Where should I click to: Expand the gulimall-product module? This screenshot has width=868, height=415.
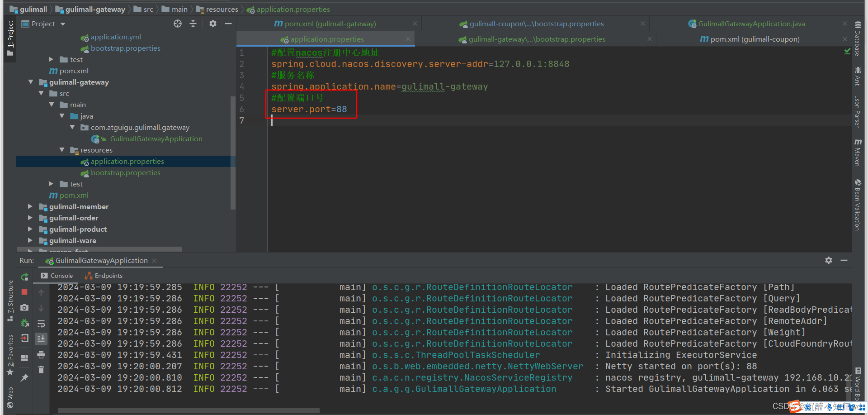click(30, 229)
